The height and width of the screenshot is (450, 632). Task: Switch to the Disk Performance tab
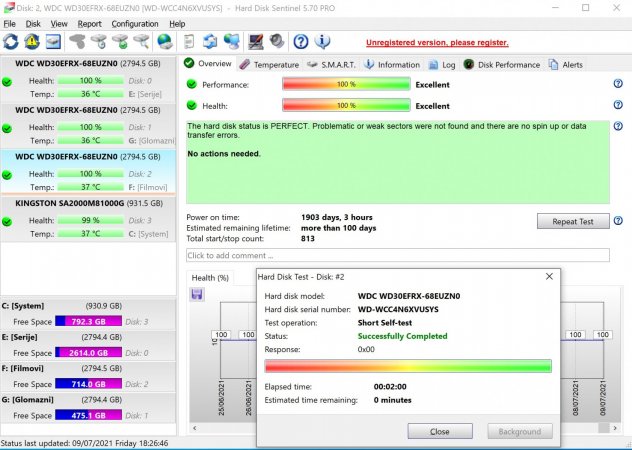[502, 65]
